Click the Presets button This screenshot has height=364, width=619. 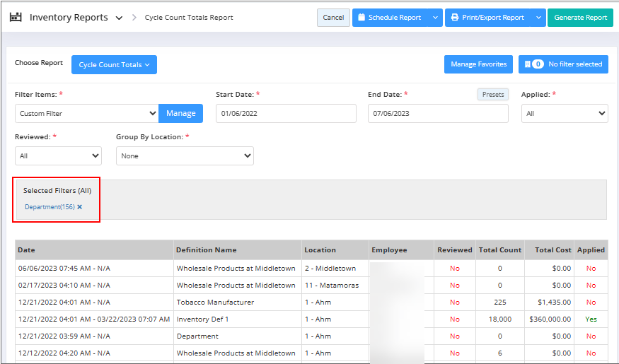pos(492,95)
